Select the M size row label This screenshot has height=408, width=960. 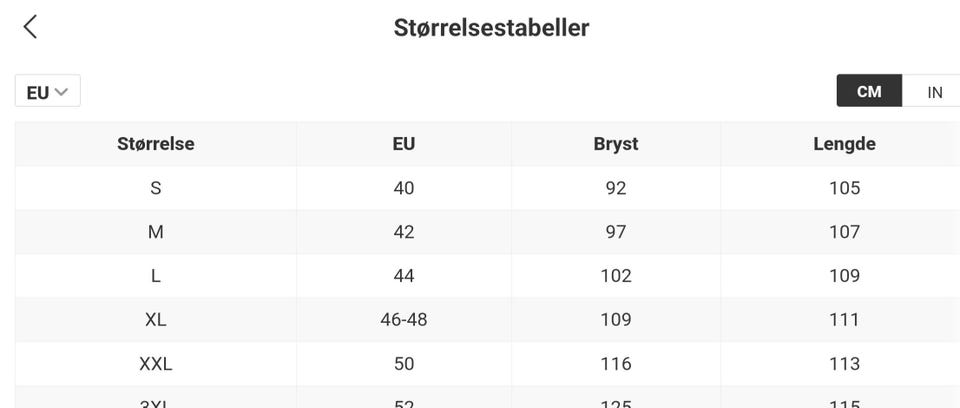pyautogui.click(x=156, y=232)
